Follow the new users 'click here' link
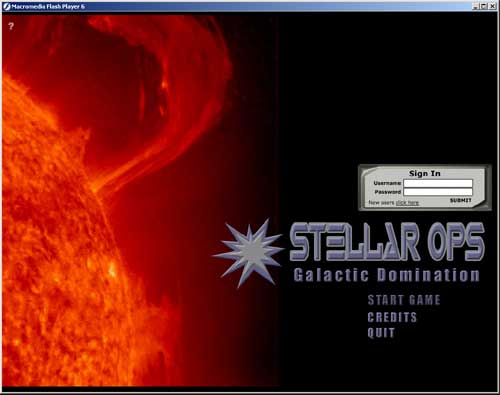 point(407,203)
